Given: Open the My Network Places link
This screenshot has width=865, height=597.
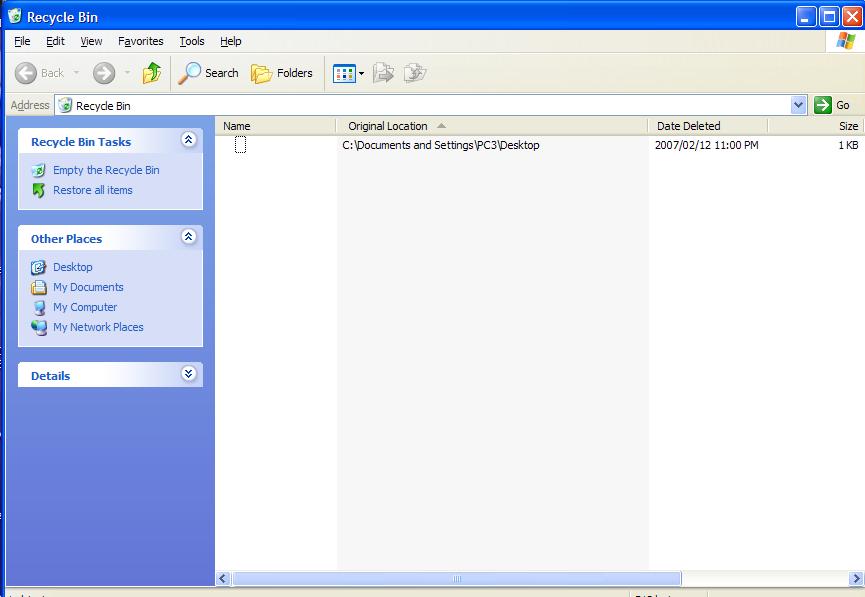Looking at the screenshot, I should 98,327.
